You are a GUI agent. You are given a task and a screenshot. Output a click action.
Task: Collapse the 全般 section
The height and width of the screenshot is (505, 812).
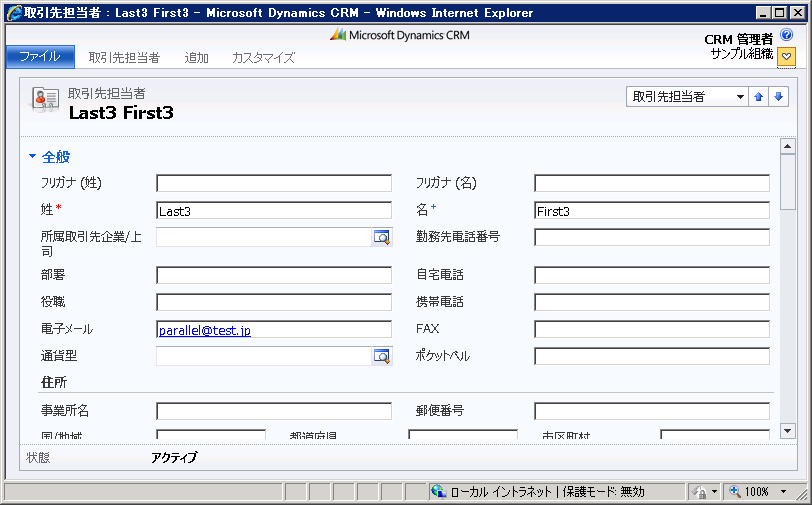33,156
